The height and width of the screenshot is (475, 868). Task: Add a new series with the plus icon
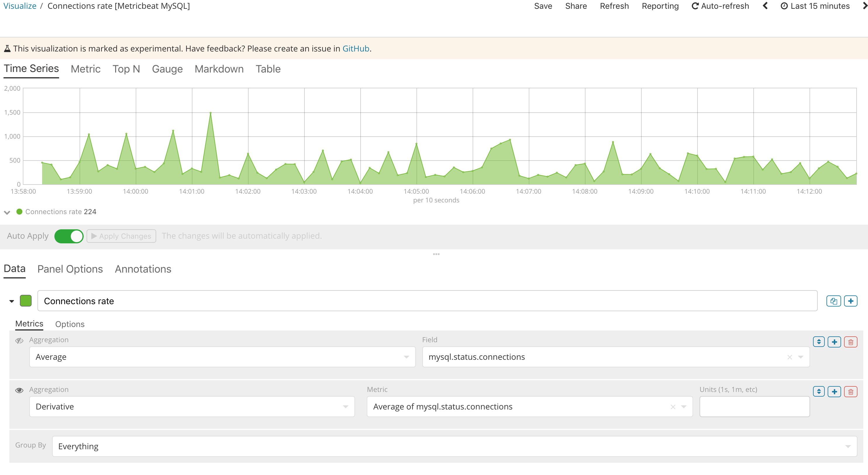pos(851,301)
